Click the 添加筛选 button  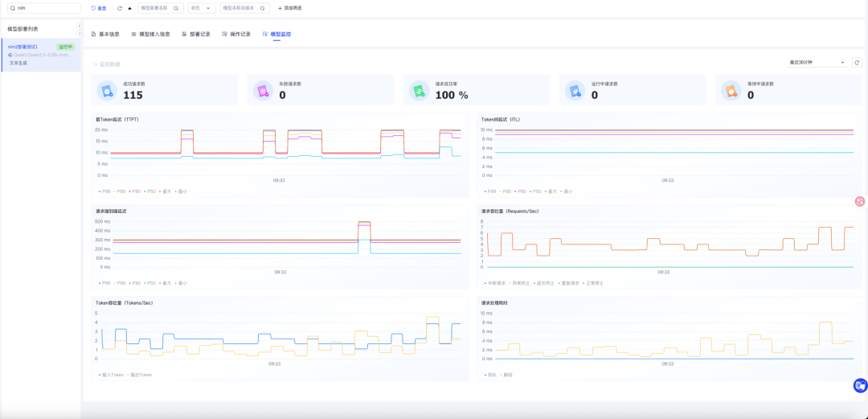pyautogui.click(x=289, y=8)
